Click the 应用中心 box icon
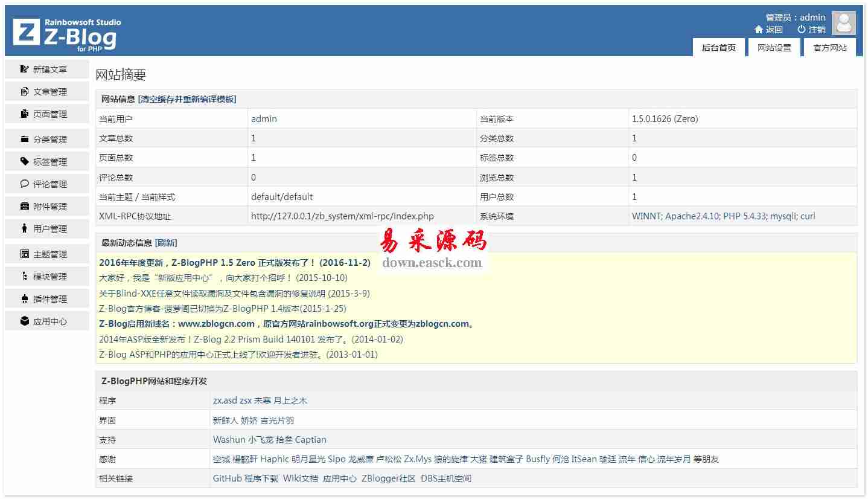 (25, 321)
